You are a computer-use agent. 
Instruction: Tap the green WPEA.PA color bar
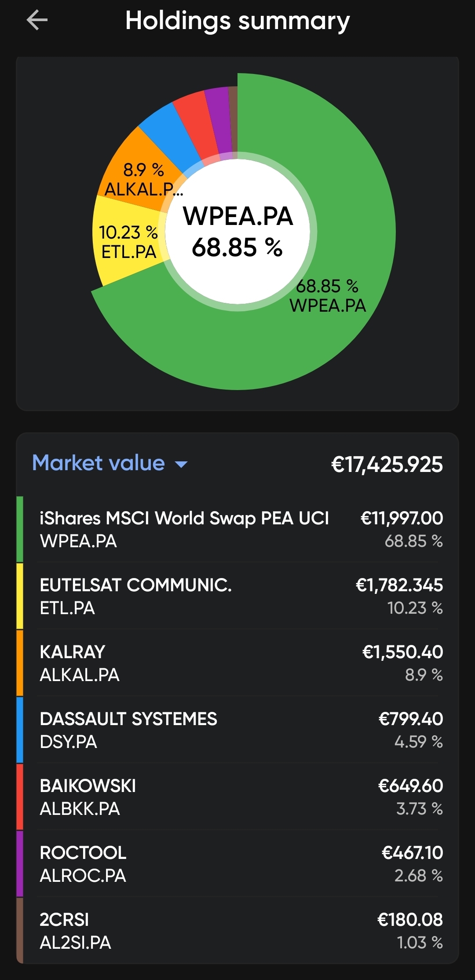[20, 529]
